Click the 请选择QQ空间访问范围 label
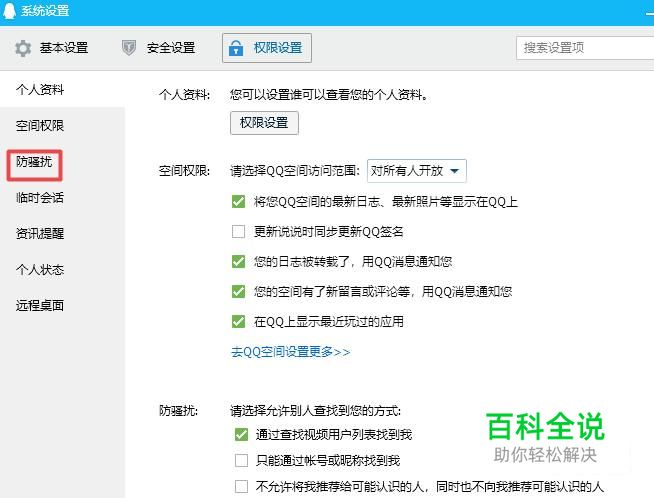The height and width of the screenshot is (498, 654). point(295,171)
